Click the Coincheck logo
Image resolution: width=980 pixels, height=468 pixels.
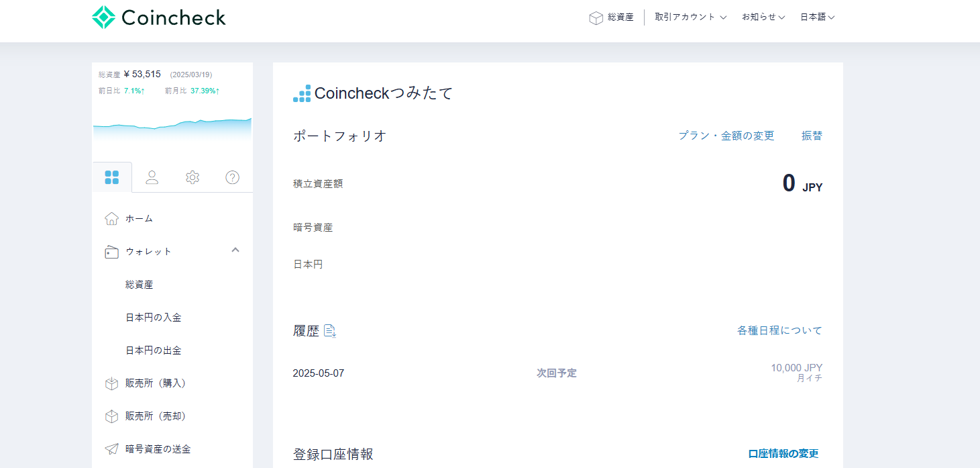tap(158, 17)
